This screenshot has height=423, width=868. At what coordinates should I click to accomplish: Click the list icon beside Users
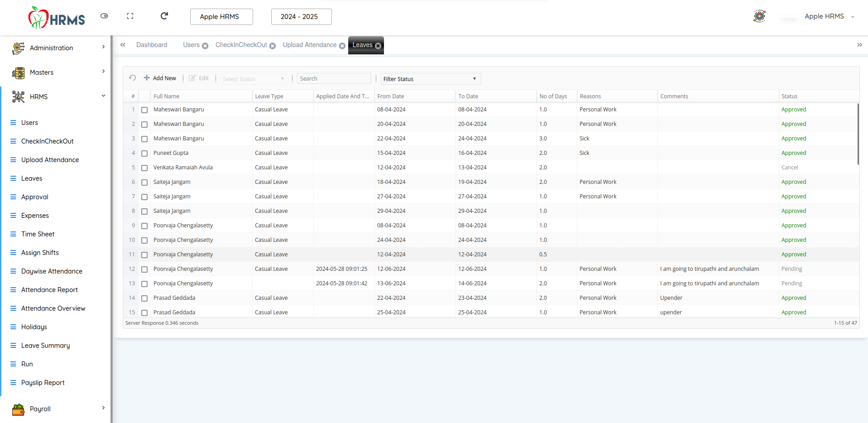[13, 123]
